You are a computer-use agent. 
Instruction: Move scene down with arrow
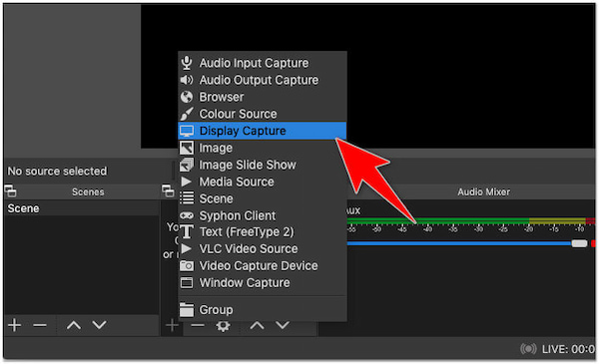[99, 325]
